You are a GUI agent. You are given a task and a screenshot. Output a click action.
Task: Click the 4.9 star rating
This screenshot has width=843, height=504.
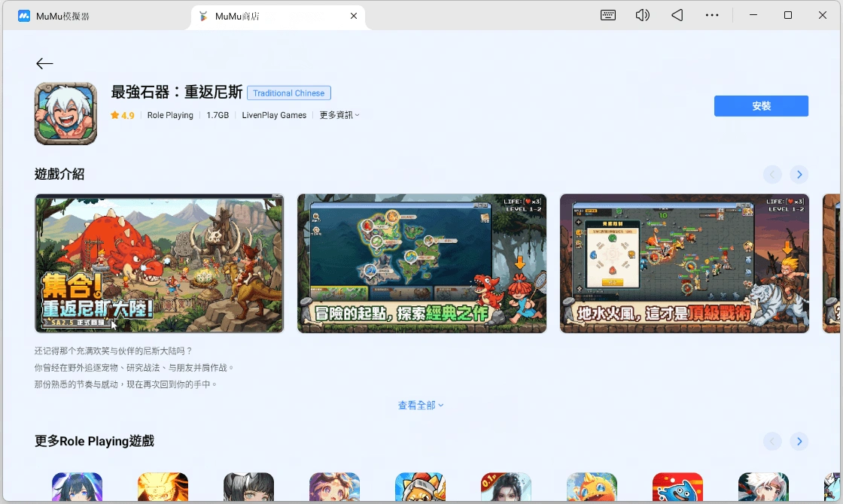click(x=122, y=115)
